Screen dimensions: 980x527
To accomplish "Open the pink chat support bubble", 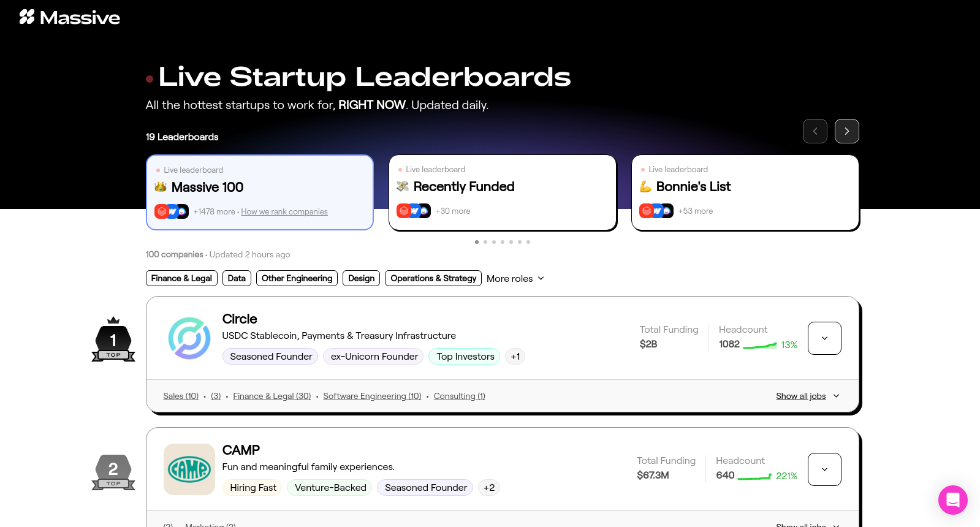I will point(952,500).
